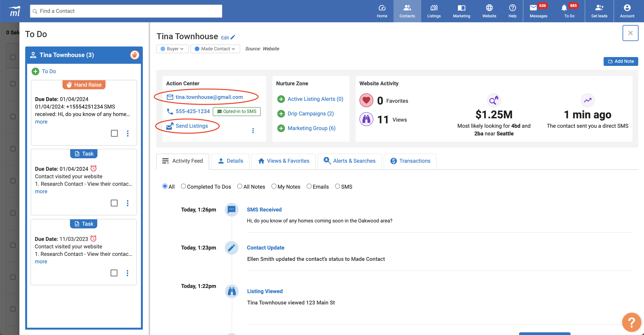Click the Add Note button
This screenshot has width=644, height=335.
621,61
